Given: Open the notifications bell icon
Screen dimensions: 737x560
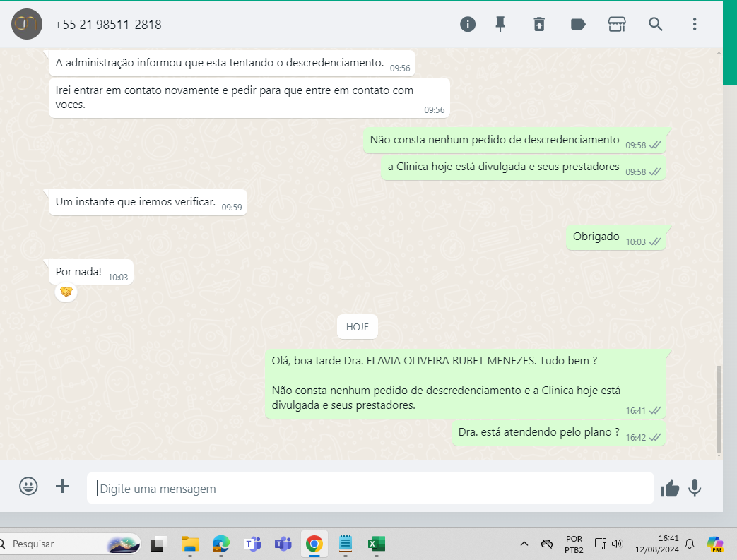Looking at the screenshot, I should 690,544.
